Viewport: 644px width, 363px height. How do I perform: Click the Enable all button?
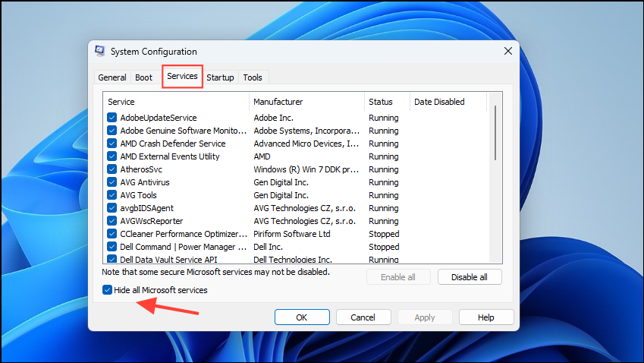coord(398,277)
